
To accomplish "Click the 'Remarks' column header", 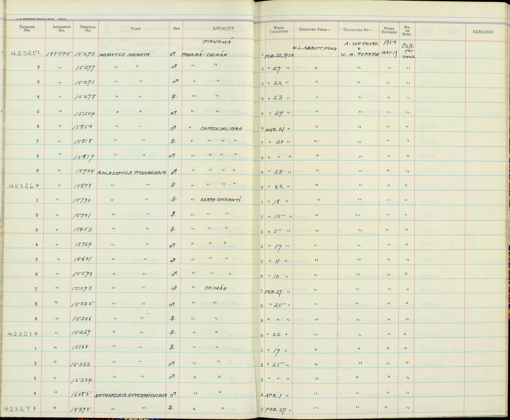I will [483, 32].
